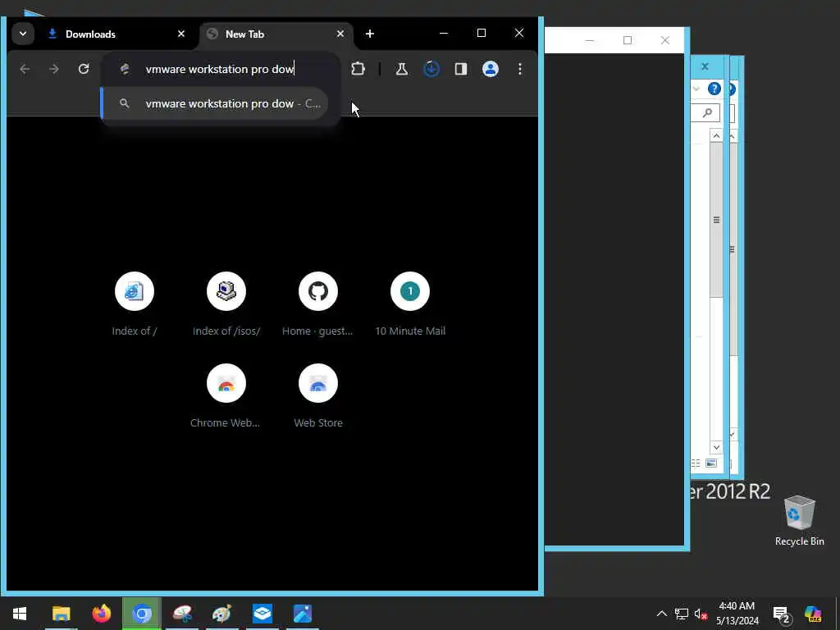Switch to details view icon in background window
This screenshot has width=840, height=630.
pyautogui.click(x=696, y=463)
